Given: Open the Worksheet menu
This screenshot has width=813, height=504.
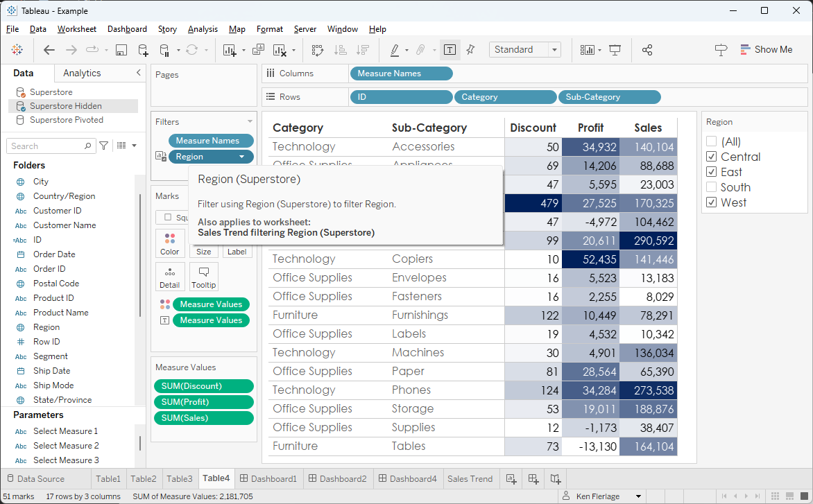Looking at the screenshot, I should 77,29.
